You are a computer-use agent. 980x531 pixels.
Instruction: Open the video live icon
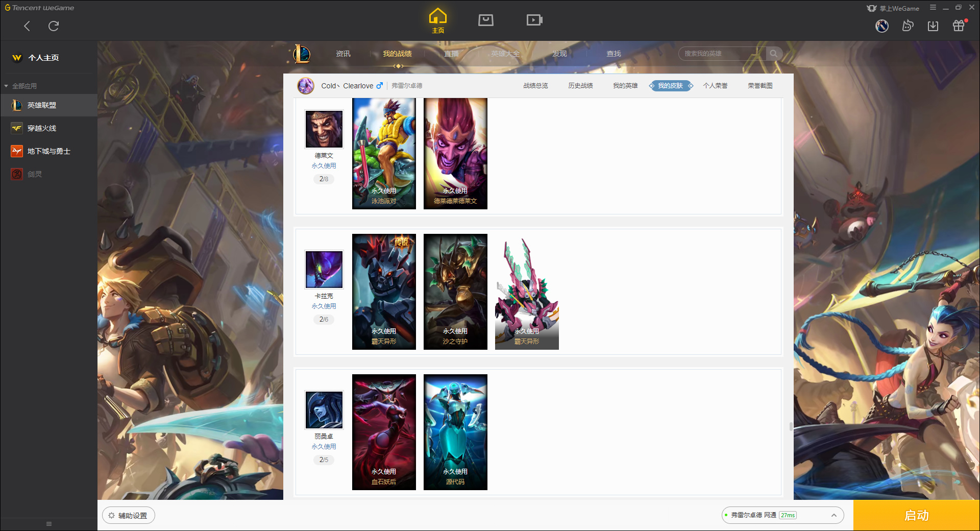coord(534,20)
